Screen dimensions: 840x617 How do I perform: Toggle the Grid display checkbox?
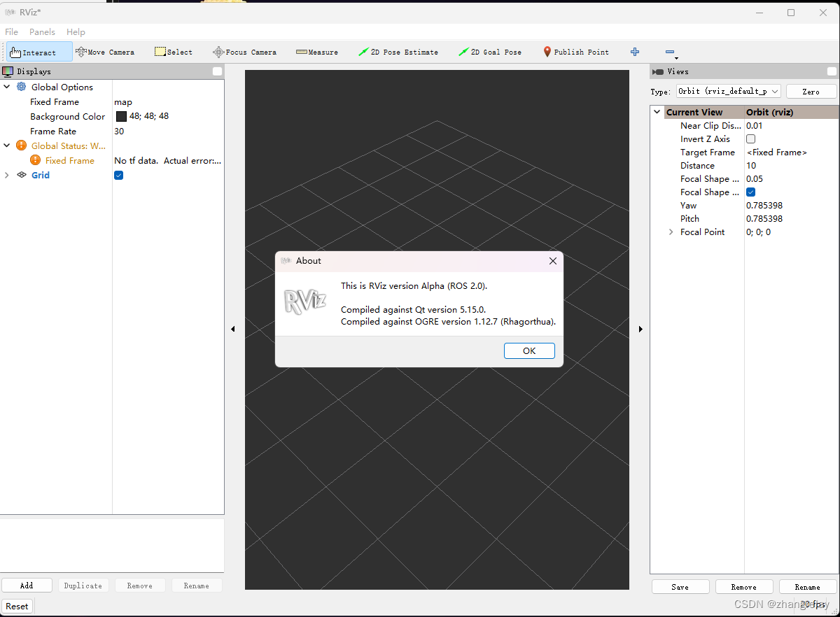119,175
